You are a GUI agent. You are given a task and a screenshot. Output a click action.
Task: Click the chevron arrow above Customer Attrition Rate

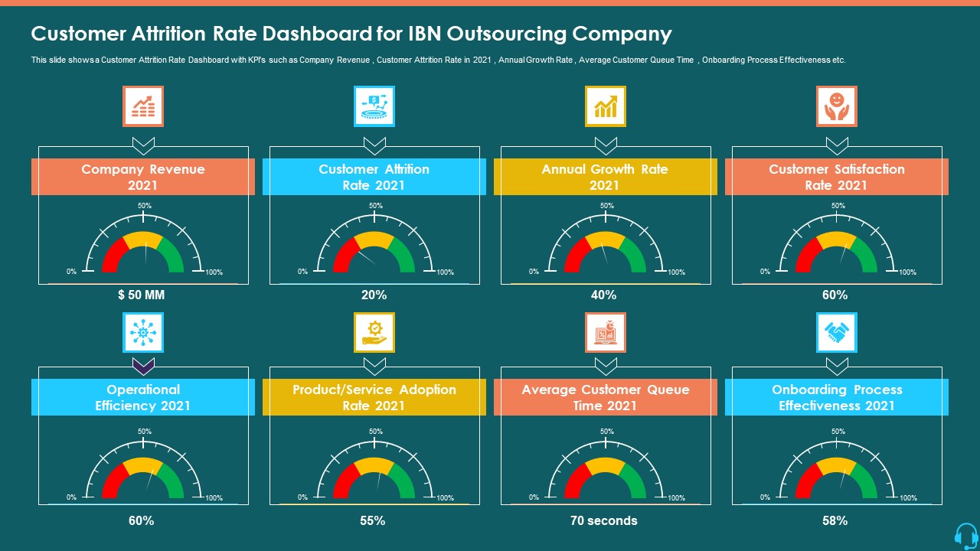[x=374, y=145]
